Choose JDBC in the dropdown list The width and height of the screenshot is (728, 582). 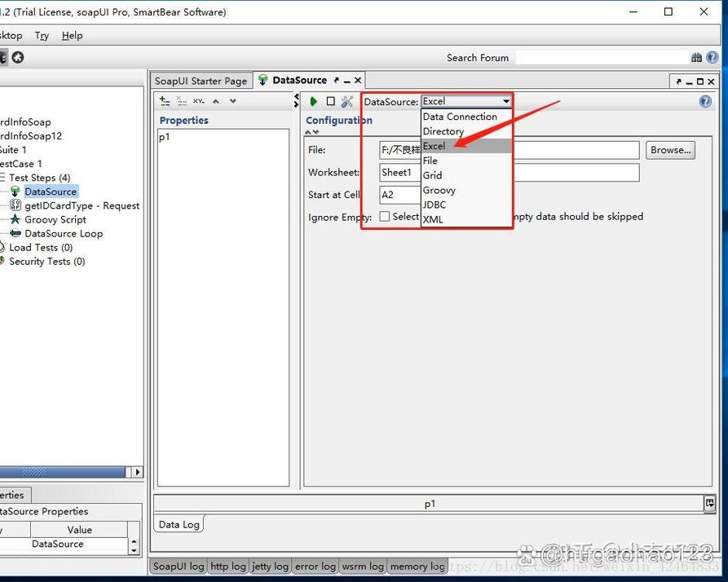(466, 205)
